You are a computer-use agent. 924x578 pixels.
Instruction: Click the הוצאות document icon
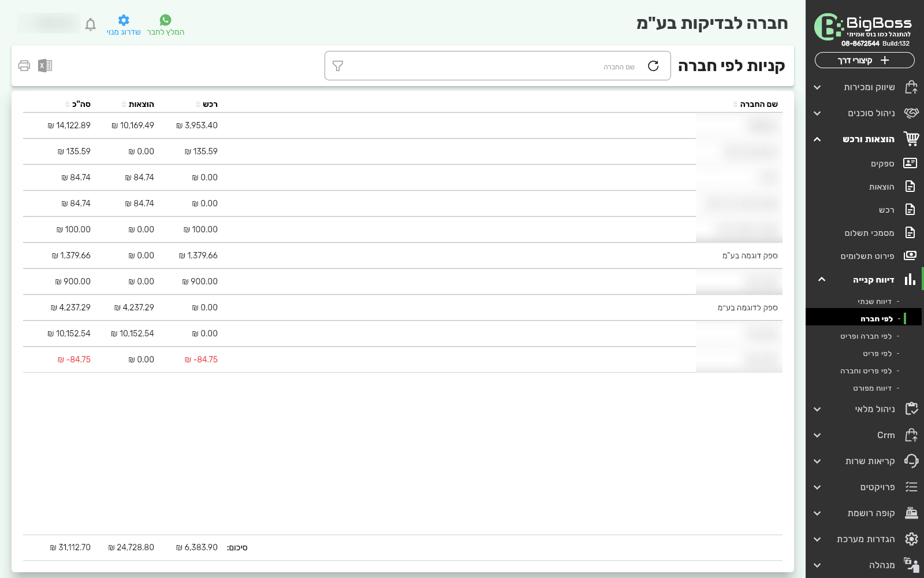[910, 186]
